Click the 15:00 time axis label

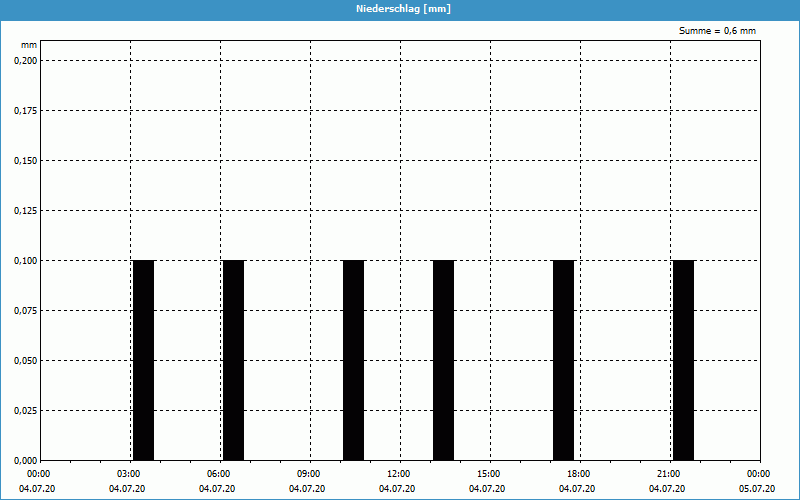tap(488, 474)
